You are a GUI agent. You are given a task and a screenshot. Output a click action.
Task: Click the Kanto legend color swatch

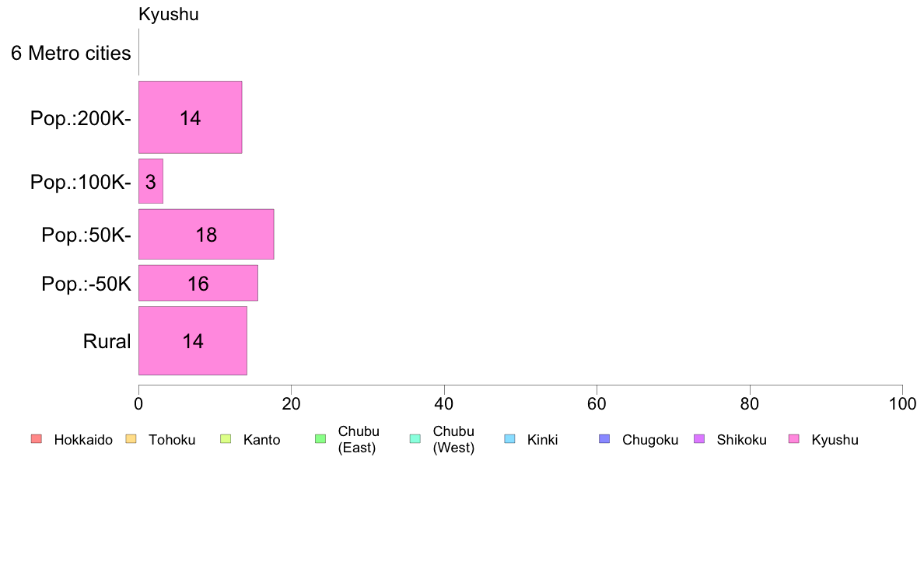pos(226,439)
